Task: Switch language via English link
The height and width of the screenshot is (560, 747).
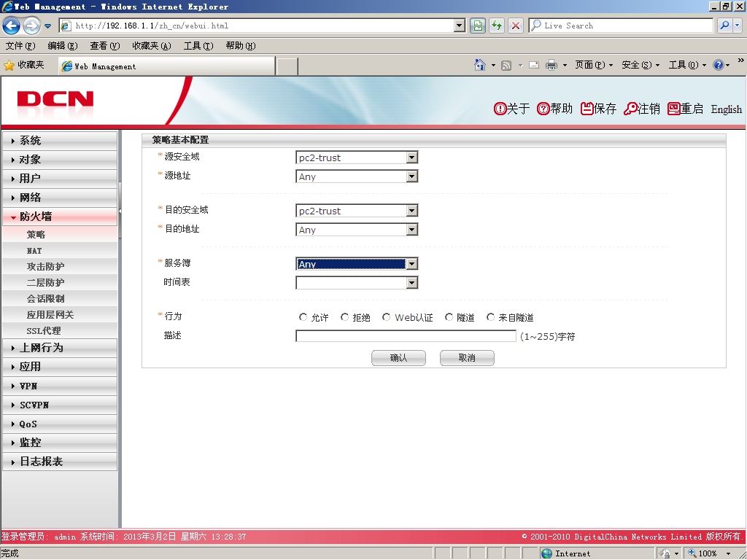Action: (x=726, y=109)
